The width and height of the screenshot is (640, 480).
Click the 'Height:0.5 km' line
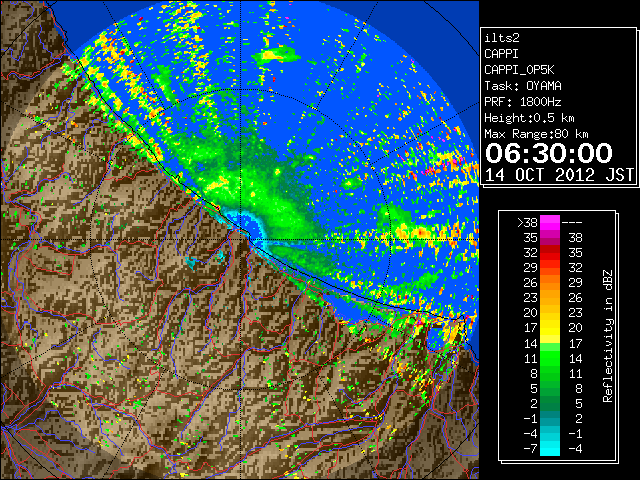click(529, 118)
